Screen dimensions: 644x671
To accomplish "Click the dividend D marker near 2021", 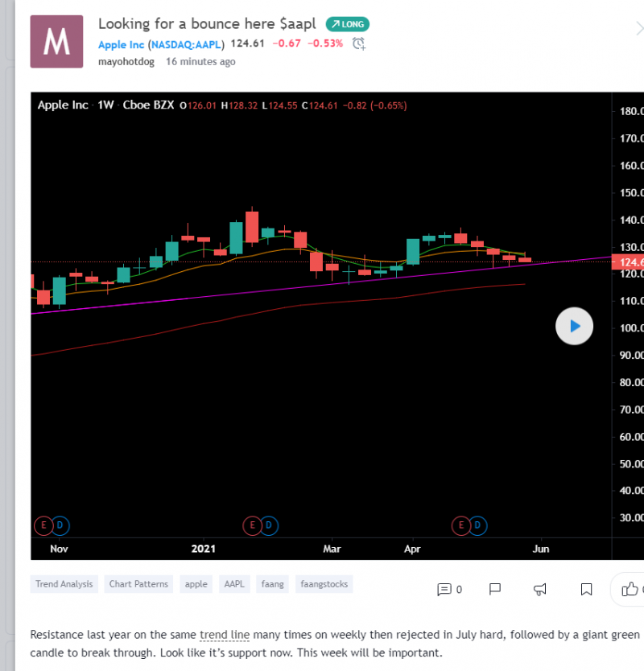I will coord(270,525).
